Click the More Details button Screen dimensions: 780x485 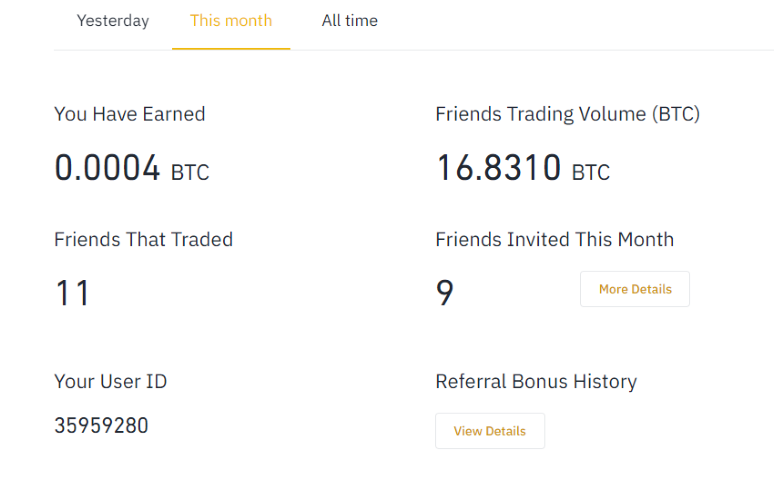(635, 289)
